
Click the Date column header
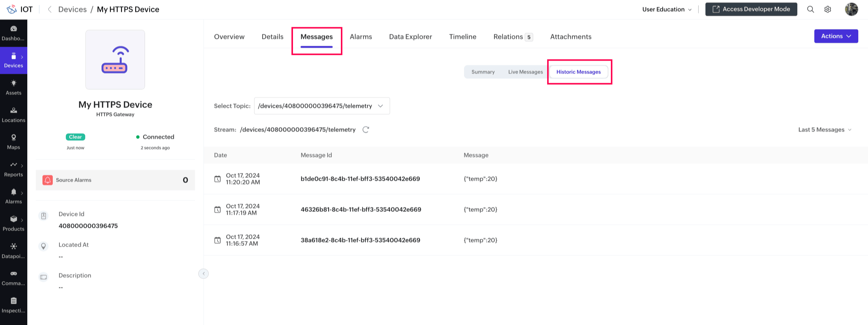pyautogui.click(x=220, y=155)
